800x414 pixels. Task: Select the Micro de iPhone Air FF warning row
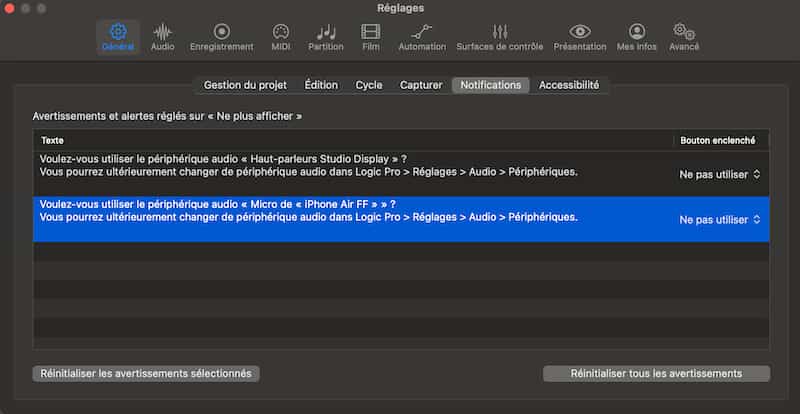click(401, 219)
